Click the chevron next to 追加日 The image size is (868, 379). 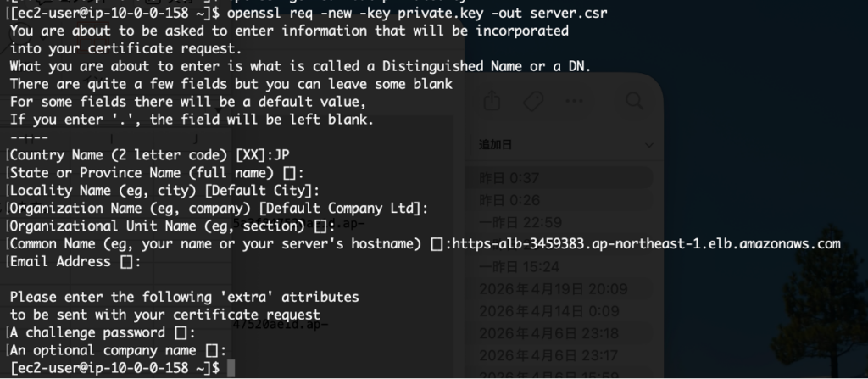(x=648, y=145)
